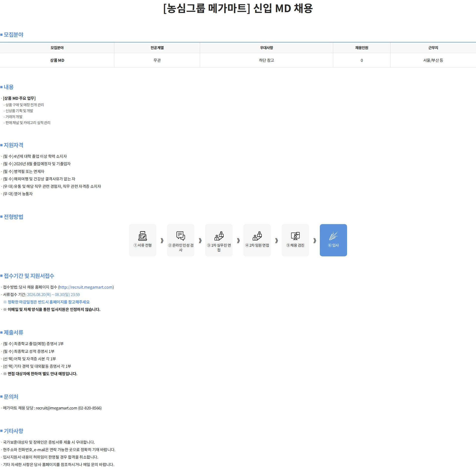The width and height of the screenshot is (476, 473).
Task: Click the ⑤채용 검진 step label
Action: pyautogui.click(x=295, y=245)
